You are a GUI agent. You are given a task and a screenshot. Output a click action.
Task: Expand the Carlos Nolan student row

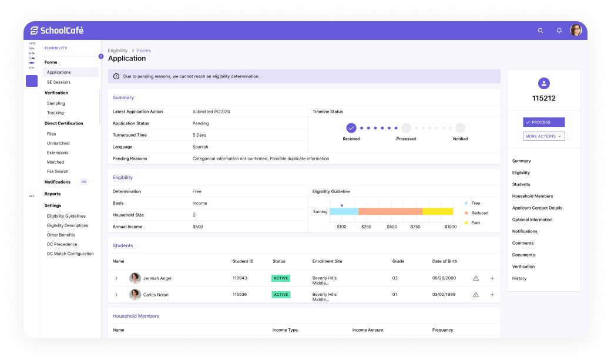coord(116,295)
